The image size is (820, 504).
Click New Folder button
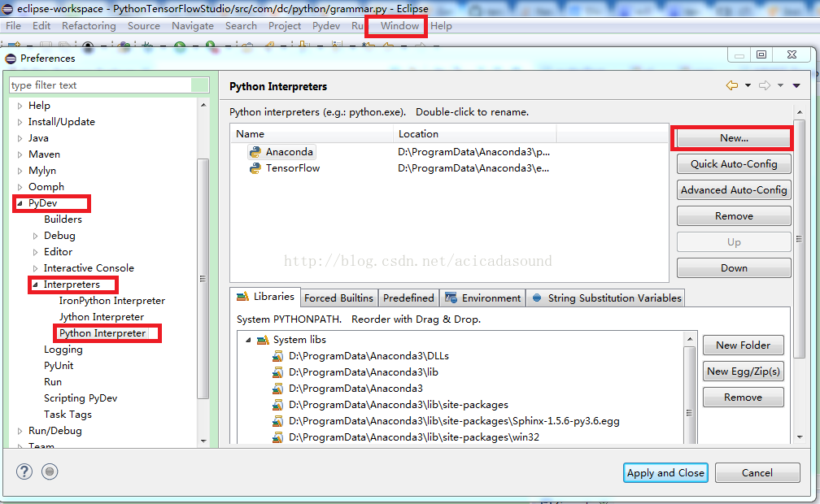[744, 345]
